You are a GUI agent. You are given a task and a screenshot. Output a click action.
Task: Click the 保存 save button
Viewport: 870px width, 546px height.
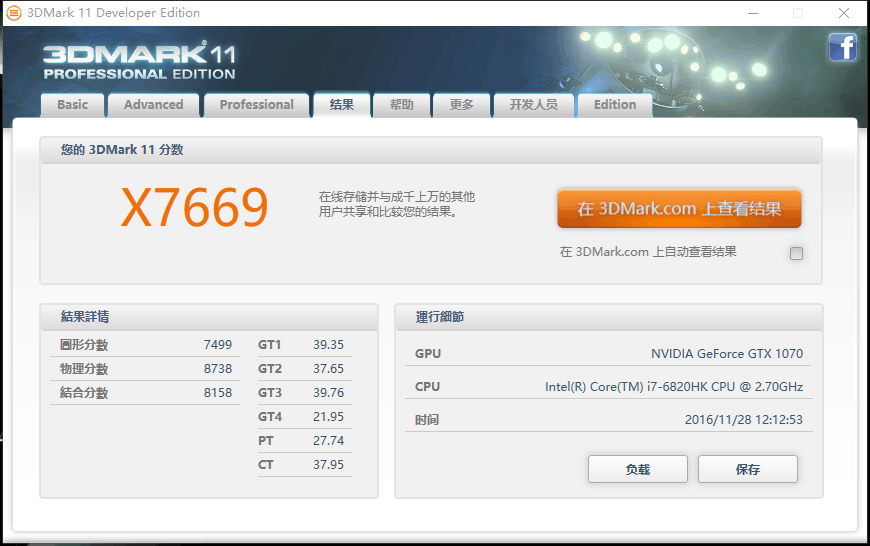(747, 469)
